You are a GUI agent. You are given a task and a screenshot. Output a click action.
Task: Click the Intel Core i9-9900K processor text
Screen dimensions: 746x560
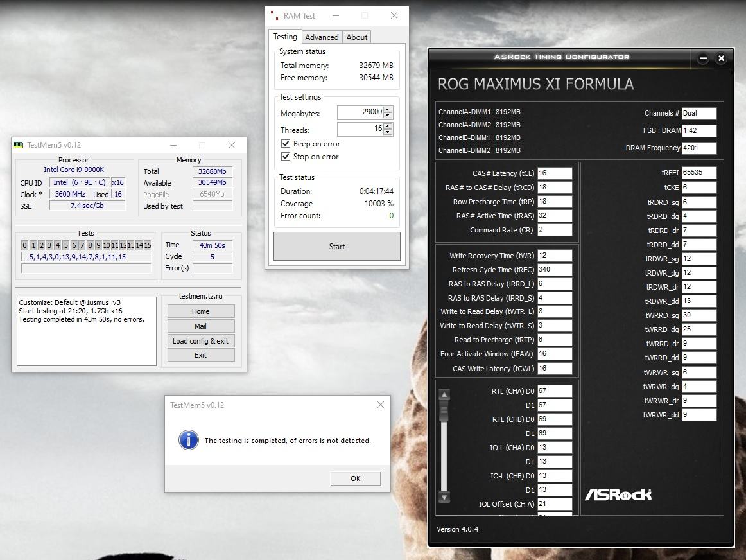74,170
